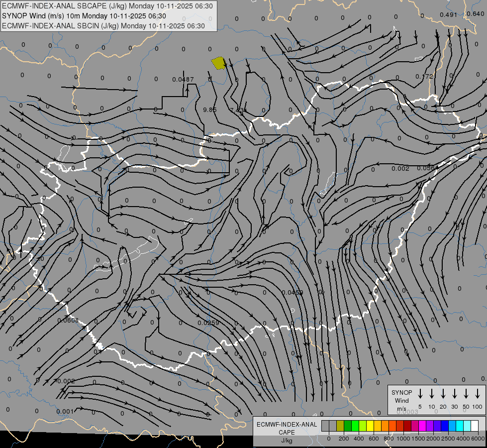The width and height of the screenshot is (487, 448).
Task: Pick the sky blue swatch in the color bar
Action: click(x=453, y=426)
